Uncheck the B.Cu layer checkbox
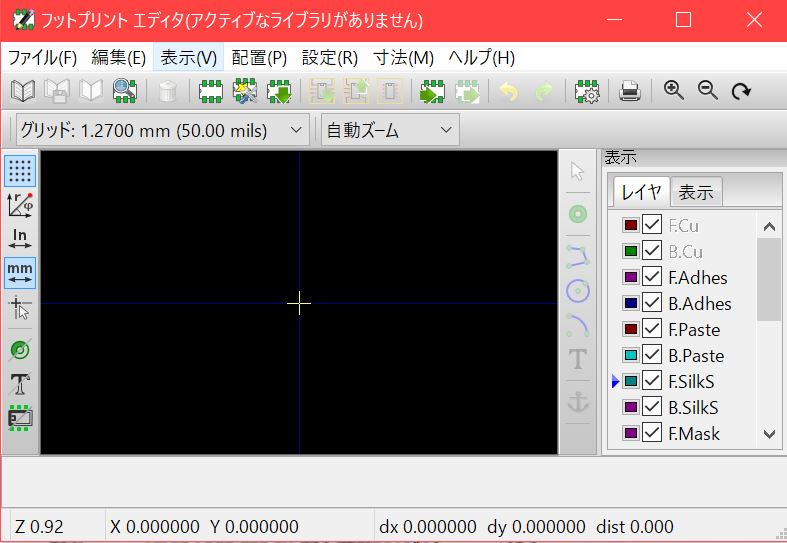Screen dimensions: 787x543 (652, 250)
